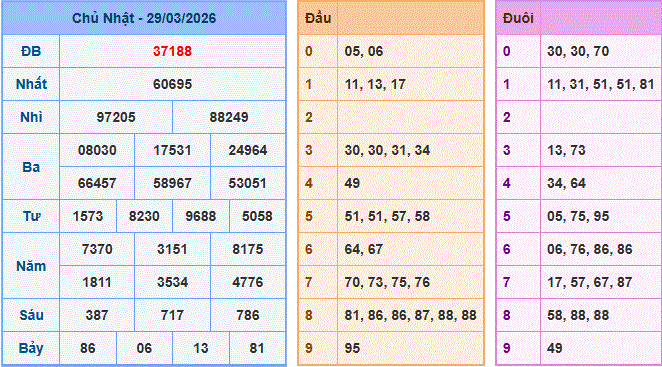This screenshot has height=367, width=662.
Task: Click the Năm prize number 3534
Action: 172,282
